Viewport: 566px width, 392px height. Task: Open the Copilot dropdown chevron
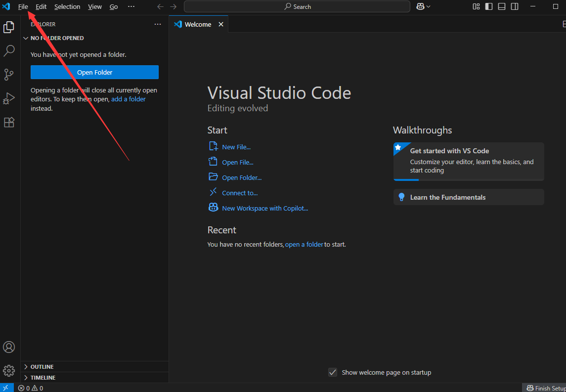pyautogui.click(x=429, y=6)
